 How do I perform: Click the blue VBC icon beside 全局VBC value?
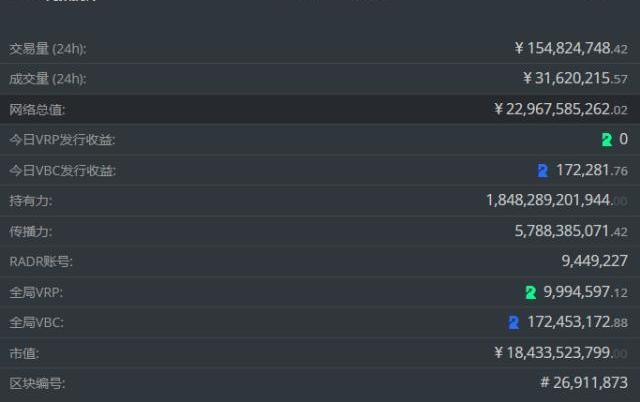(x=514, y=323)
